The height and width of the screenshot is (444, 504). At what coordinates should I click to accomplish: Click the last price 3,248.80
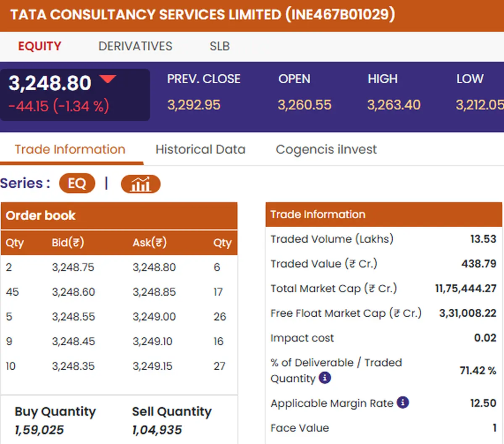[50, 83]
